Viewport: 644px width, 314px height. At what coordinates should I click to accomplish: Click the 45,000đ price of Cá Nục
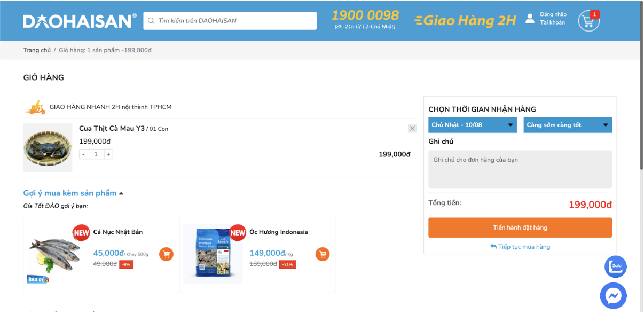point(108,253)
